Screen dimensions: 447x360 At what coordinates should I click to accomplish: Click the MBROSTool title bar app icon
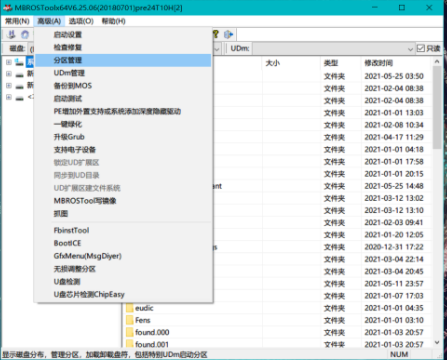click(x=7, y=8)
